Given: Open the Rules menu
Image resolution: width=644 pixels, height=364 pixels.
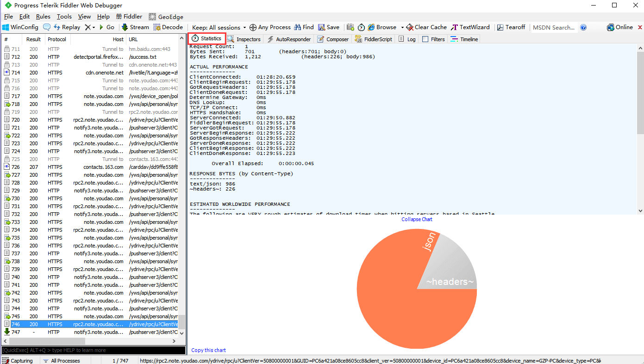Looking at the screenshot, I should (43, 17).
